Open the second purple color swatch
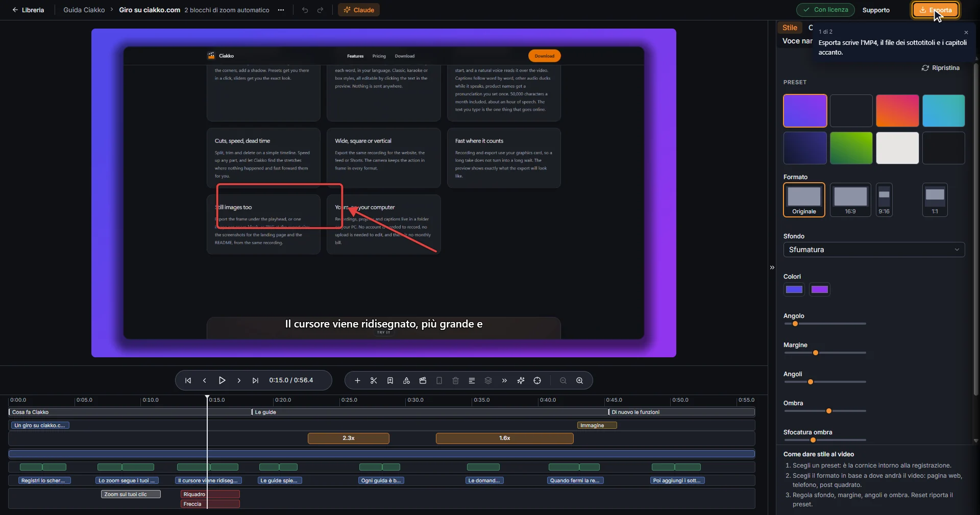This screenshot has height=515, width=980. pos(820,289)
